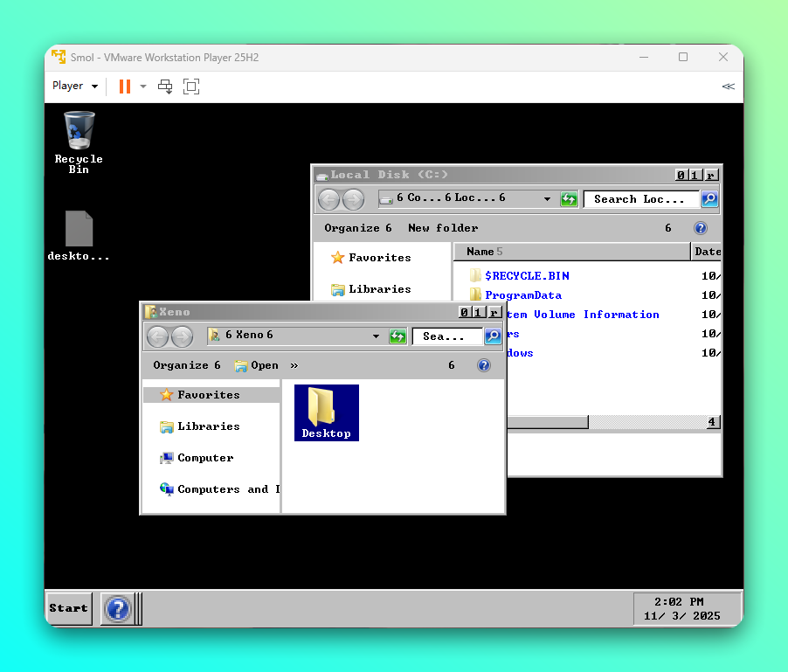
Task: Click New folder in the Local Disk toolbar
Action: pos(443,228)
